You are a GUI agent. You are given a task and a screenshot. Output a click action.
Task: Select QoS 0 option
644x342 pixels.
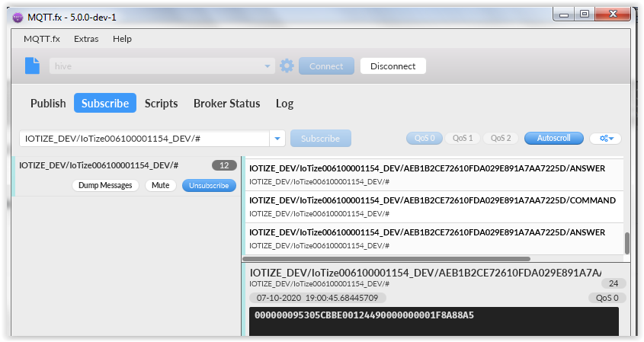click(x=425, y=139)
